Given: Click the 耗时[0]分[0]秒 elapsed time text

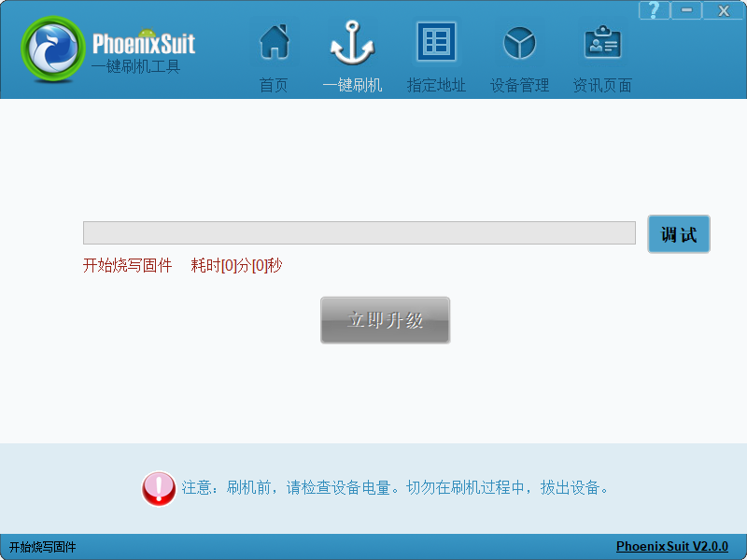Looking at the screenshot, I should [x=236, y=266].
